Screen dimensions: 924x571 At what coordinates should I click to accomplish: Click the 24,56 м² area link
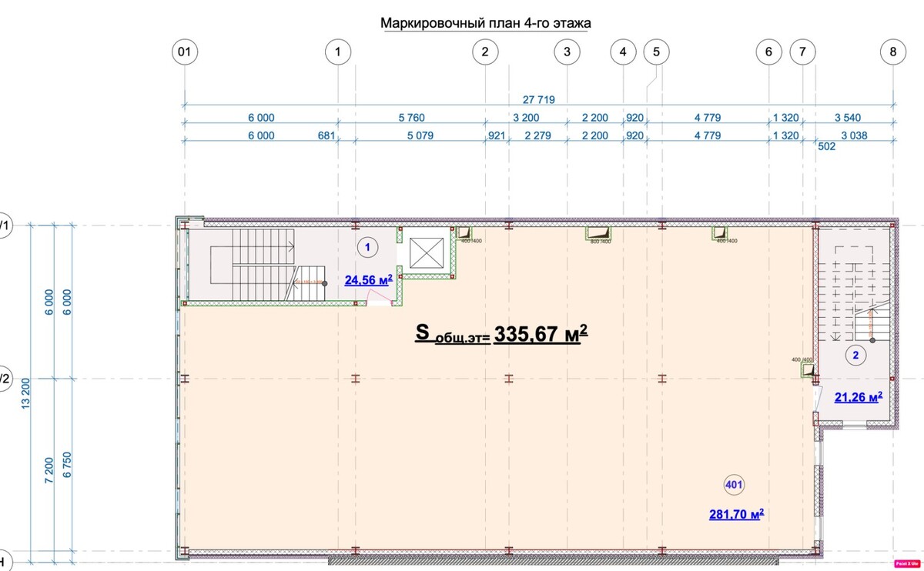(x=369, y=281)
